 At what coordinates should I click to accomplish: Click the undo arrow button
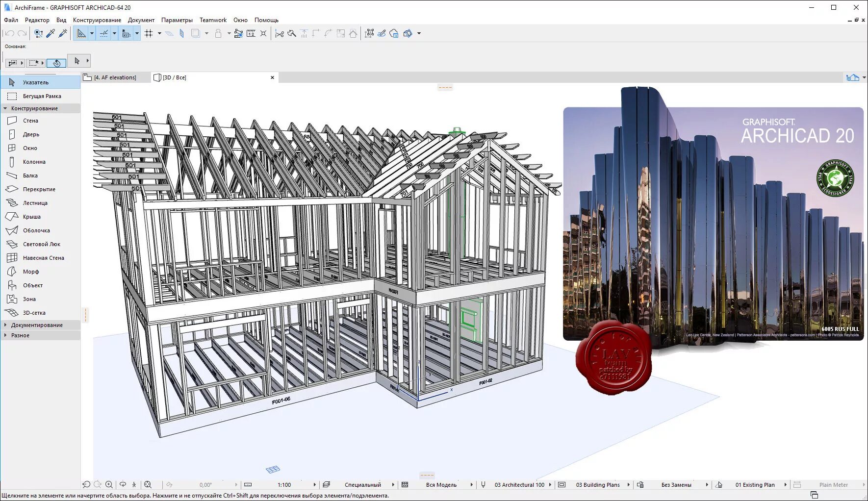pos(9,33)
